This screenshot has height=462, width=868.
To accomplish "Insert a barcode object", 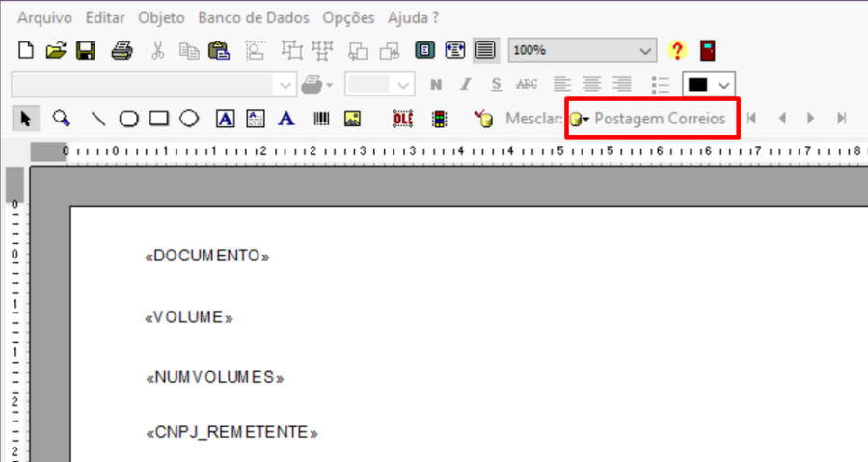I will click(321, 119).
